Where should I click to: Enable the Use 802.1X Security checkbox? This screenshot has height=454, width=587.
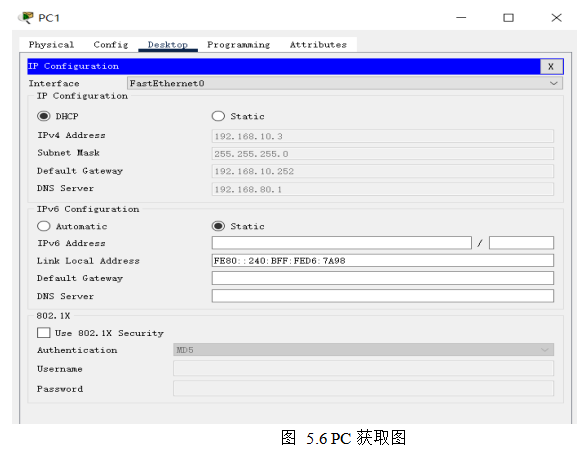click(x=44, y=333)
